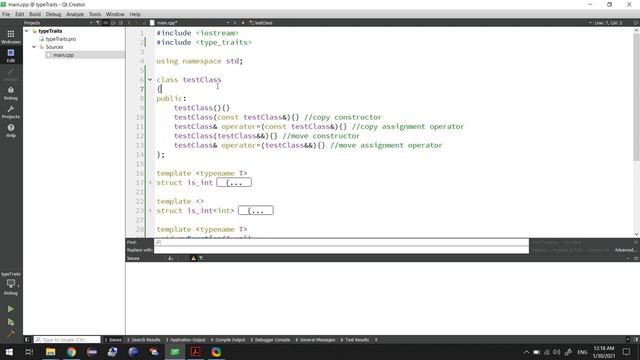Open the Adobe Acrobat taskbar icon
The height and width of the screenshot is (360, 640).
[x=196, y=352]
